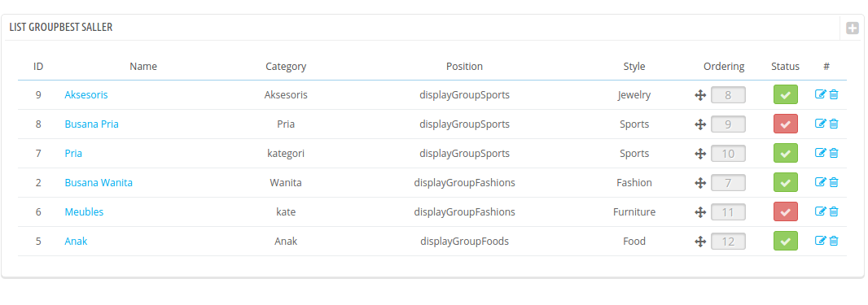The image size is (868, 305).
Task: Click the 'List GroupBest Saller' panel title
Action: point(61,27)
